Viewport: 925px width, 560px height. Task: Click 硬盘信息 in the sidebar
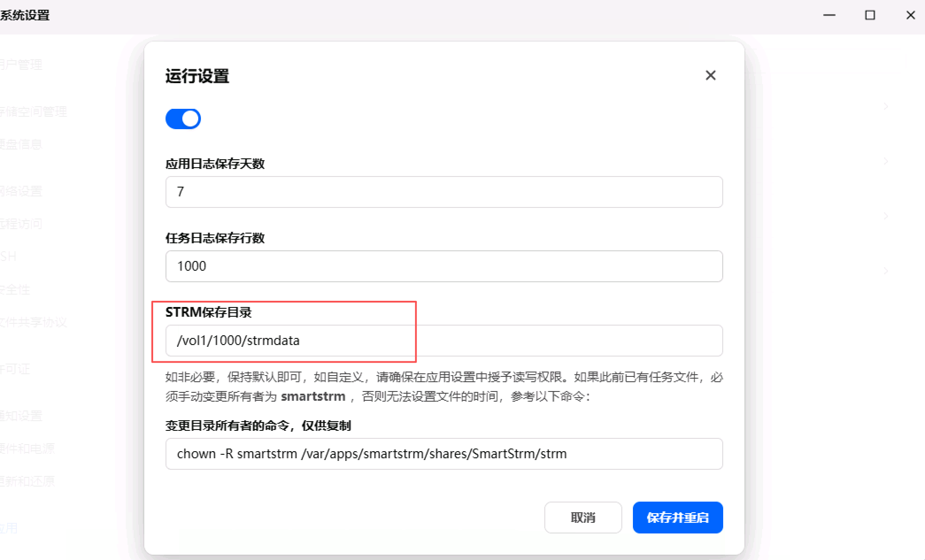pos(21,144)
